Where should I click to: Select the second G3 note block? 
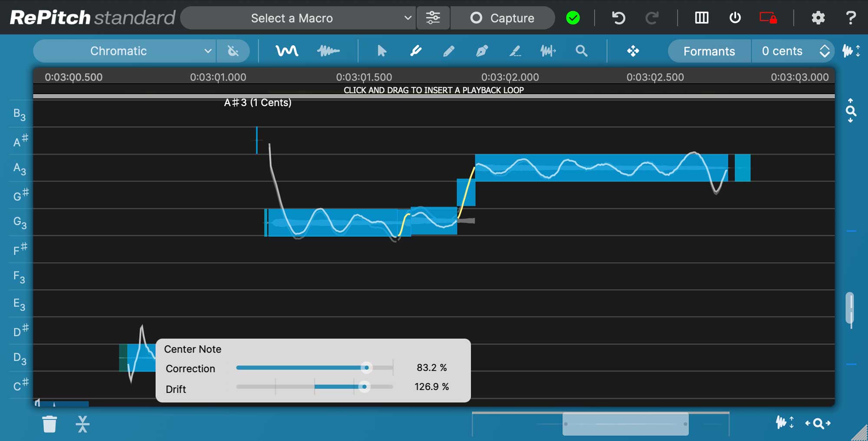[434, 221]
